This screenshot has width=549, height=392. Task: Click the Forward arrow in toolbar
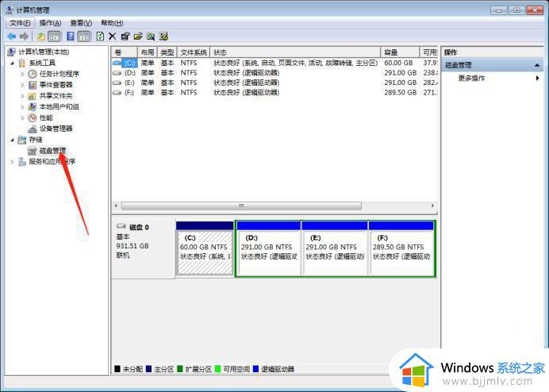point(24,36)
